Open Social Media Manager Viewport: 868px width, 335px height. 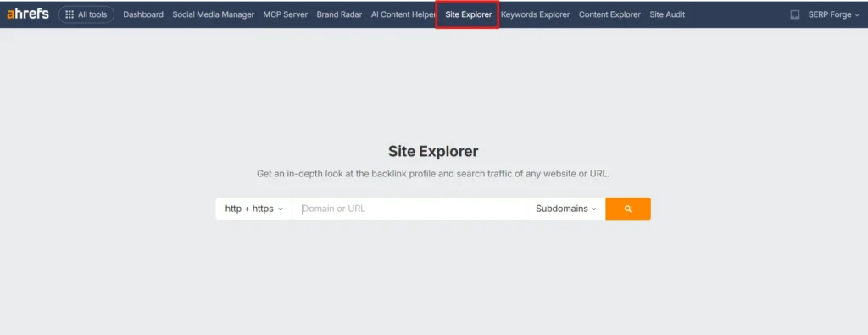click(213, 14)
